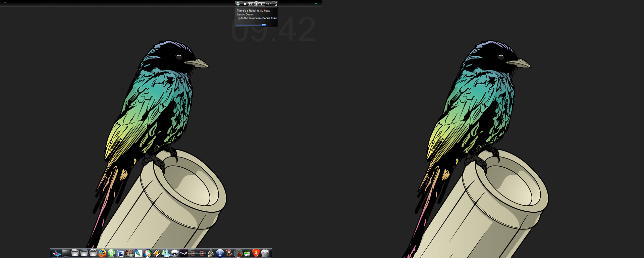Skip to the previous track
This screenshot has height=258, width=644.
coord(250,4)
